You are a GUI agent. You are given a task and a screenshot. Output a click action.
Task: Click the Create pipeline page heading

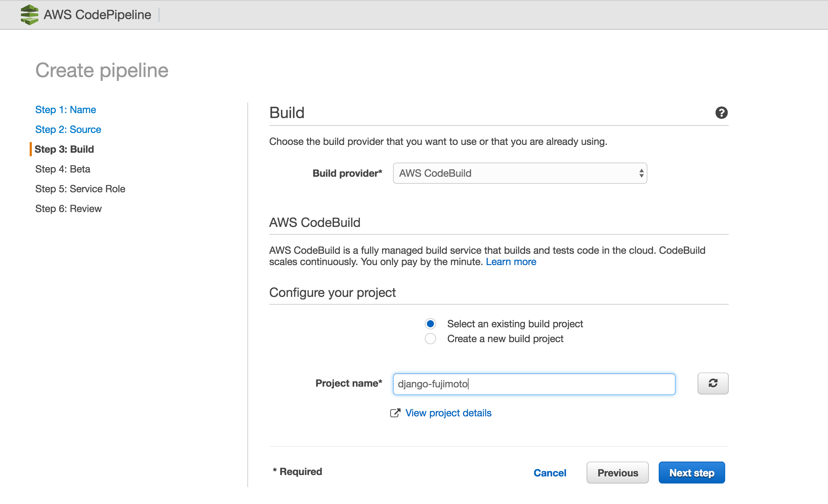(102, 70)
